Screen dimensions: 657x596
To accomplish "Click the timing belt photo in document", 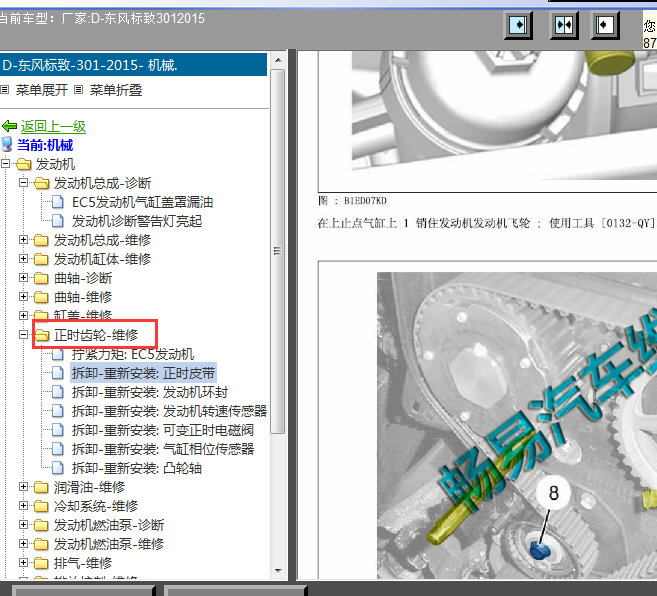I will (517, 425).
